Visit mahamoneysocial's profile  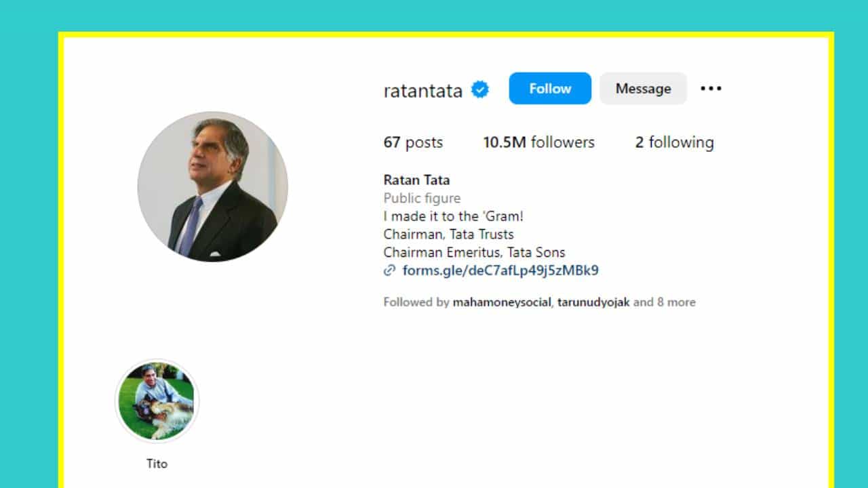[501, 302]
